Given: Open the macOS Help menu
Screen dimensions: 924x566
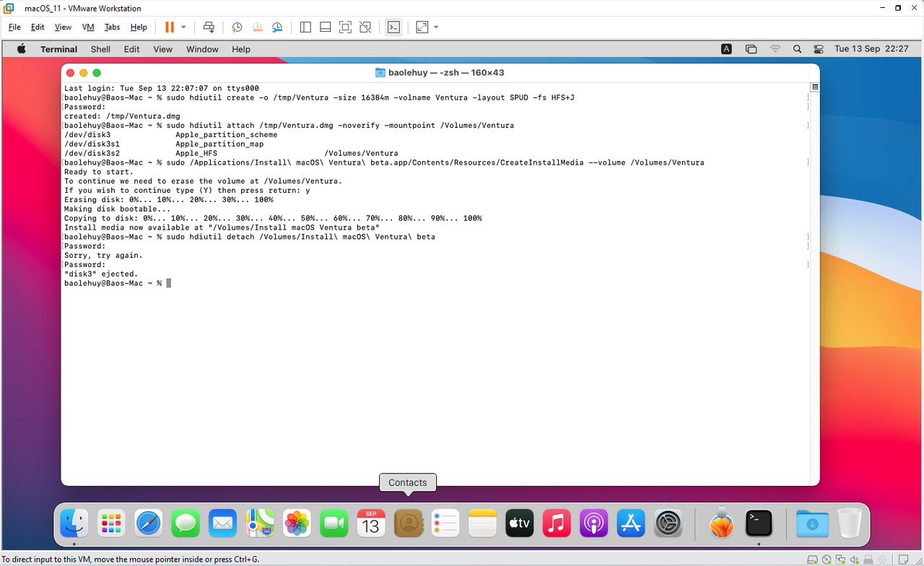Looking at the screenshot, I should click(241, 49).
